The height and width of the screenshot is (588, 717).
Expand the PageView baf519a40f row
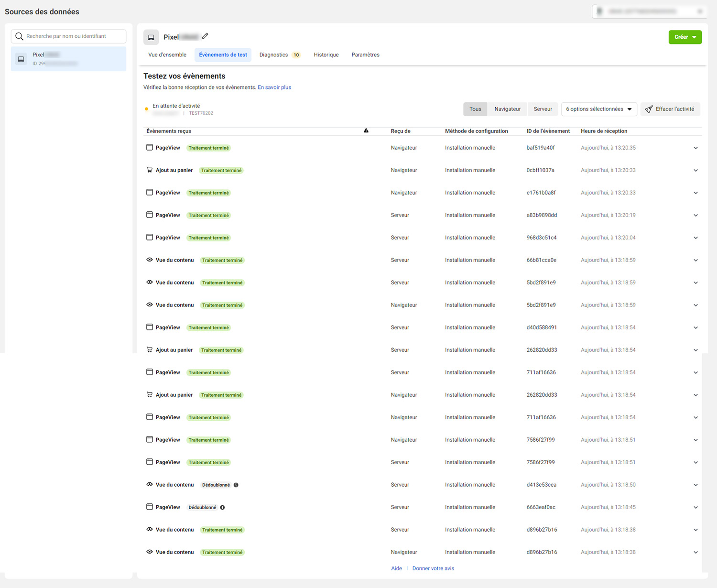pos(695,148)
